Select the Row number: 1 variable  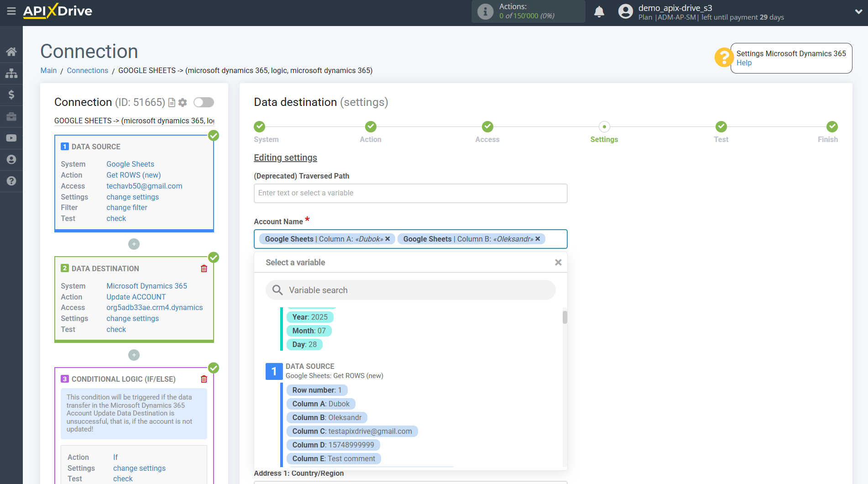pos(317,390)
